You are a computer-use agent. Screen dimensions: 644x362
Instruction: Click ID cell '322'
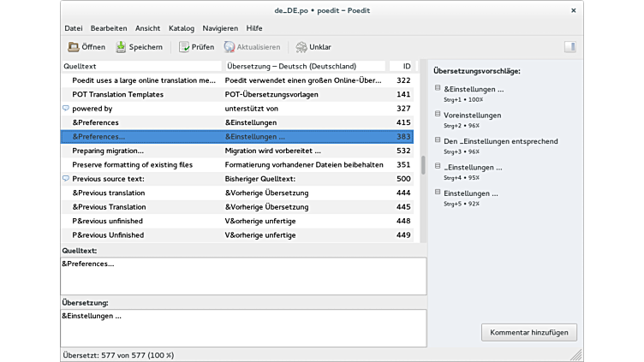click(403, 80)
